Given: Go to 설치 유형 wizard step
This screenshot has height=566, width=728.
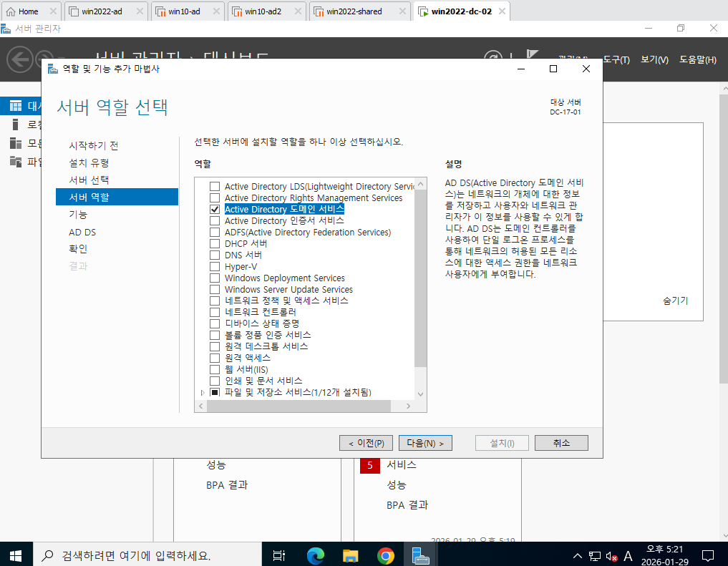Looking at the screenshot, I should click(x=89, y=163).
